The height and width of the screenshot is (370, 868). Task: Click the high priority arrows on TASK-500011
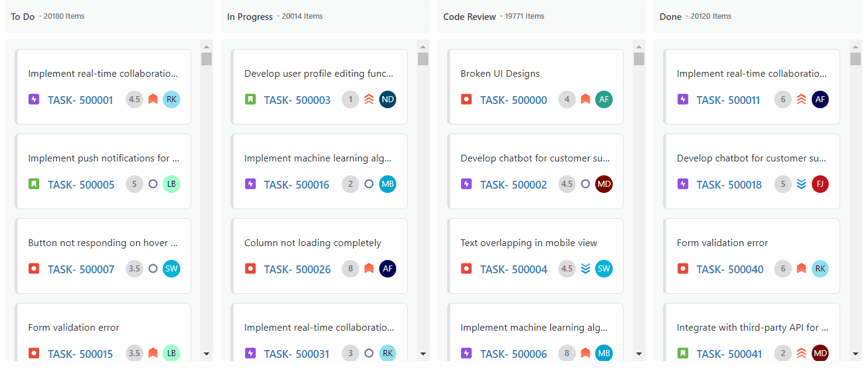pyautogui.click(x=801, y=99)
